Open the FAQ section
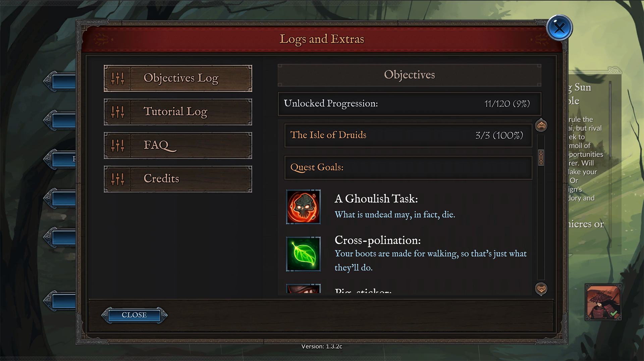 pos(178,146)
